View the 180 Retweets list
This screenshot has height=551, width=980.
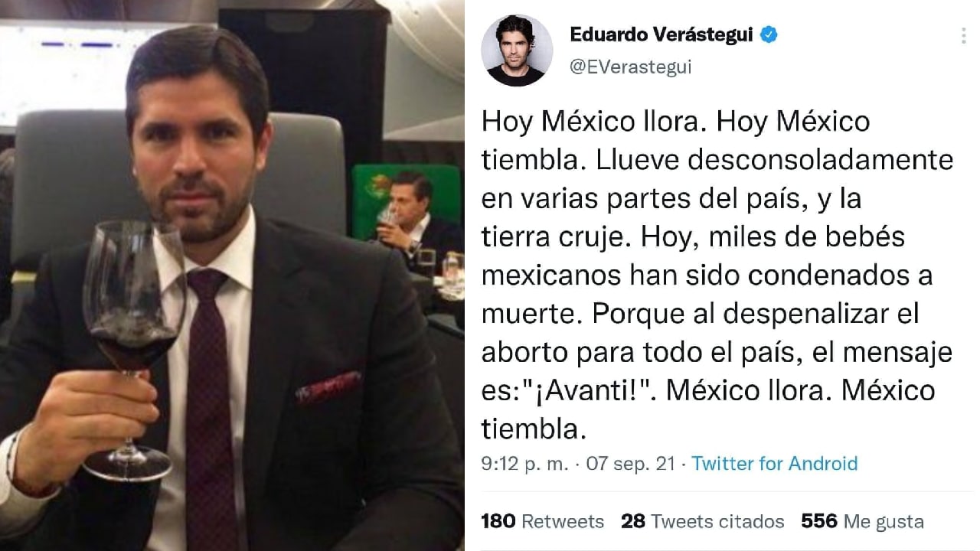click(x=542, y=521)
